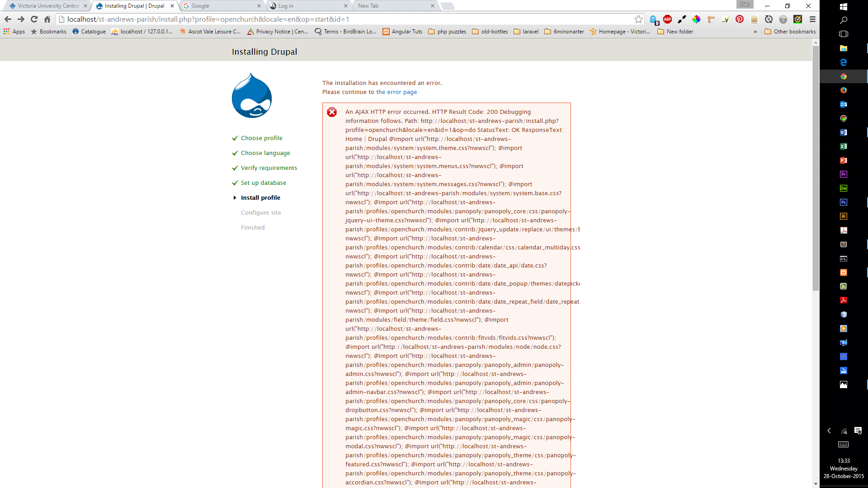
Task: Click the browser Forward arrow
Action: click(21, 19)
